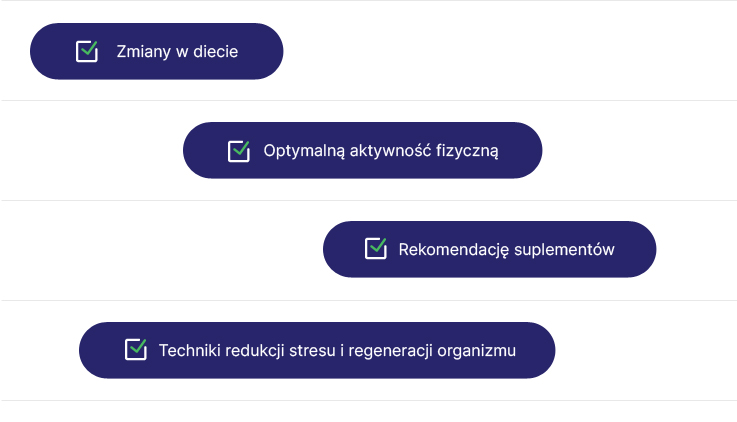Screen dimensions: 737x422
Task: Click green tick next to Optymalną aktywność
Action: tap(241, 147)
